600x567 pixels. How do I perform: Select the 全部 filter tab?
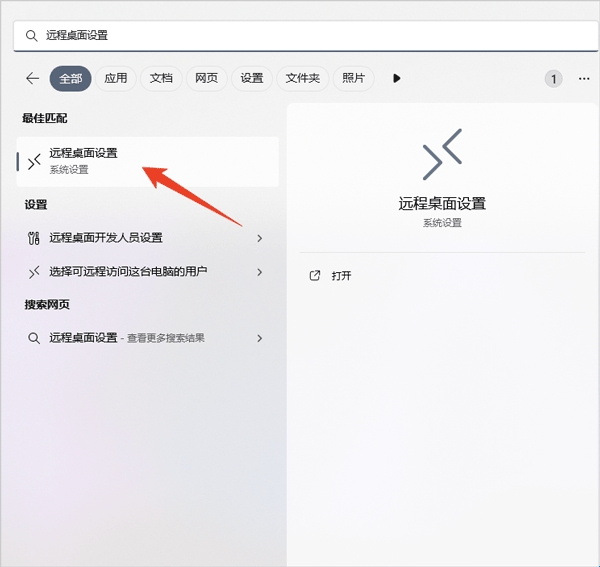70,78
